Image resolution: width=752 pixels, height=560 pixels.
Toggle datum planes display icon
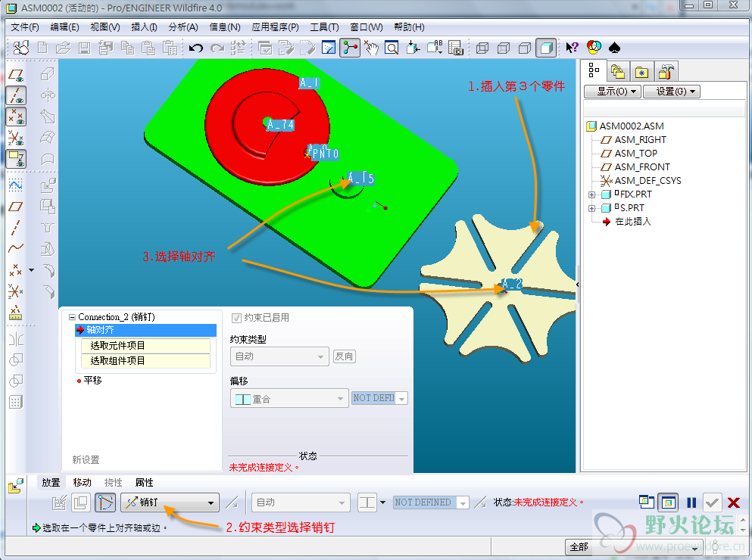point(16,74)
